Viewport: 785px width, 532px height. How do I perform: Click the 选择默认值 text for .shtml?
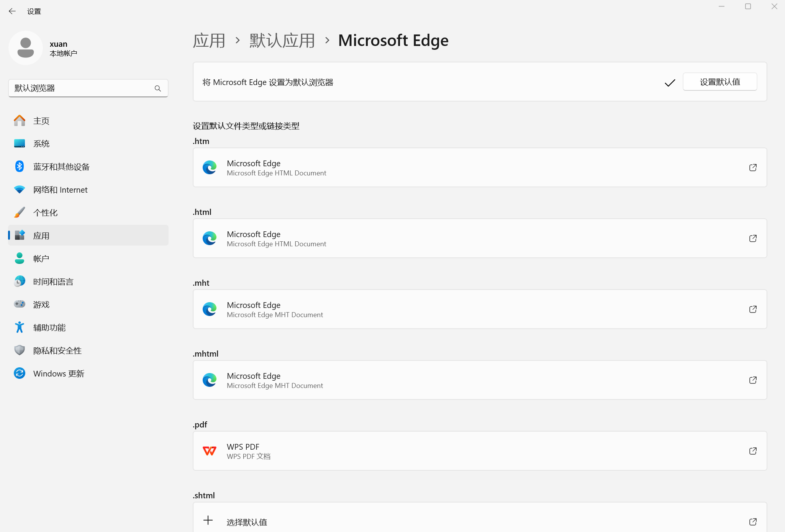click(x=247, y=522)
